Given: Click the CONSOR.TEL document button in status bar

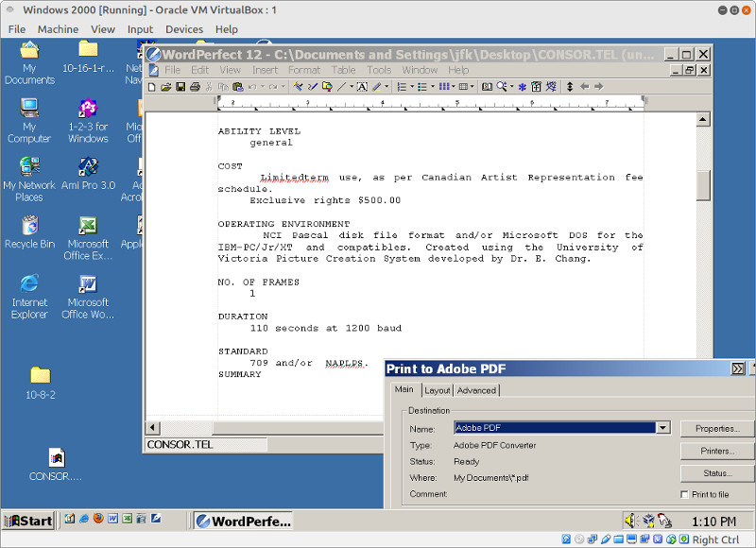Looking at the screenshot, I should (x=206, y=444).
